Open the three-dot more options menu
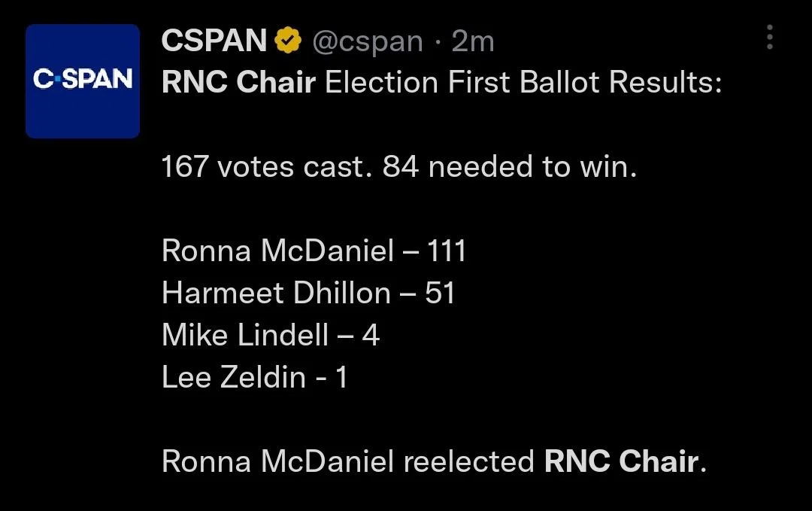Image resolution: width=812 pixels, height=511 pixels. 770,38
